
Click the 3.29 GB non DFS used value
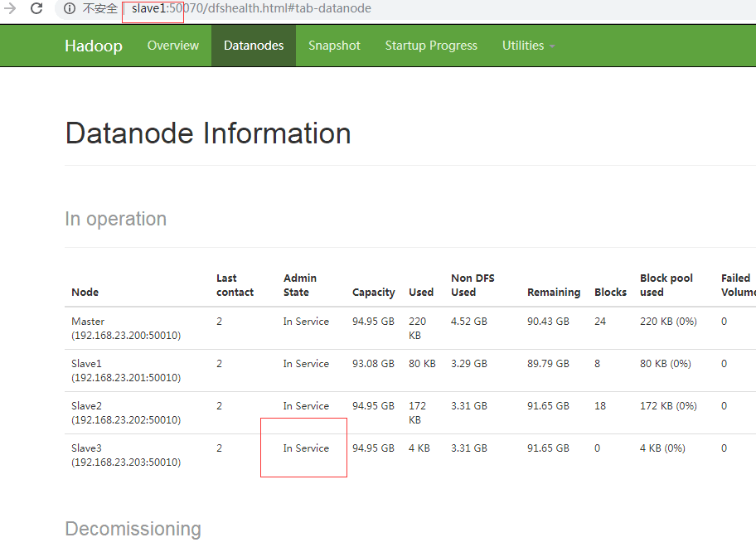[x=469, y=364]
